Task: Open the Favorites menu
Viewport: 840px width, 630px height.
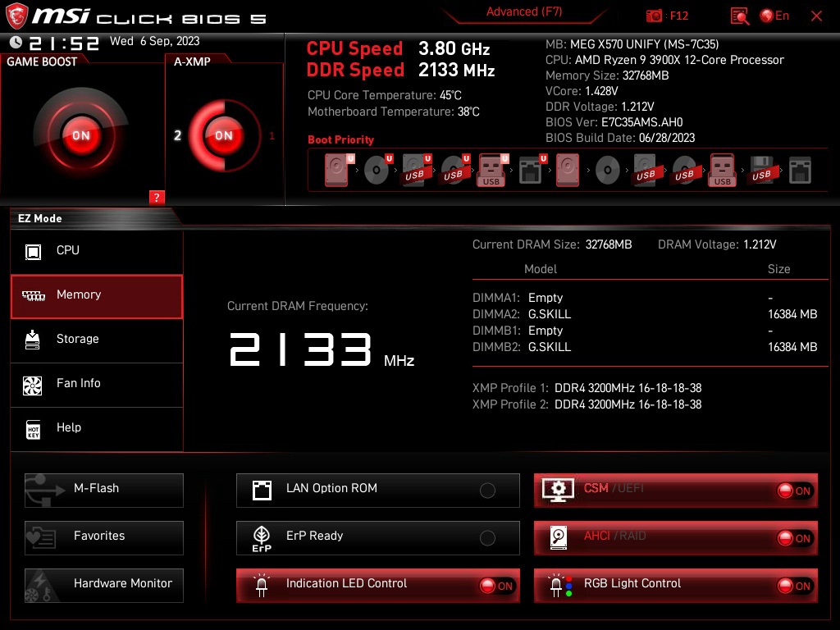Action: coord(104,538)
